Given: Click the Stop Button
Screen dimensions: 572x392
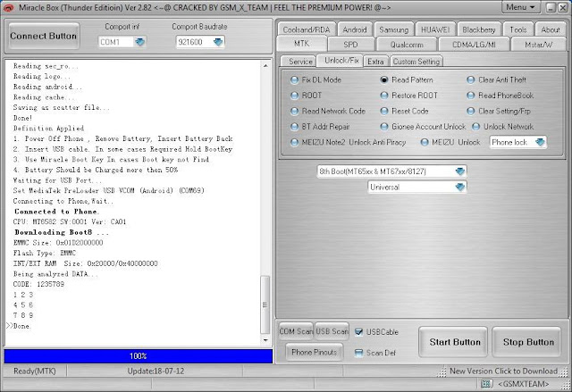Looking at the screenshot, I should click(528, 342).
